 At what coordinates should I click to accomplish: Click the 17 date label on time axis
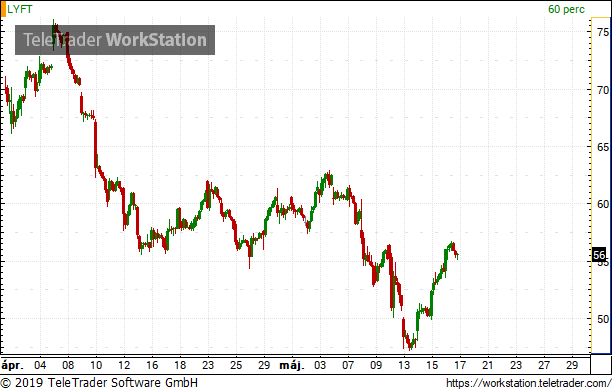point(460,365)
